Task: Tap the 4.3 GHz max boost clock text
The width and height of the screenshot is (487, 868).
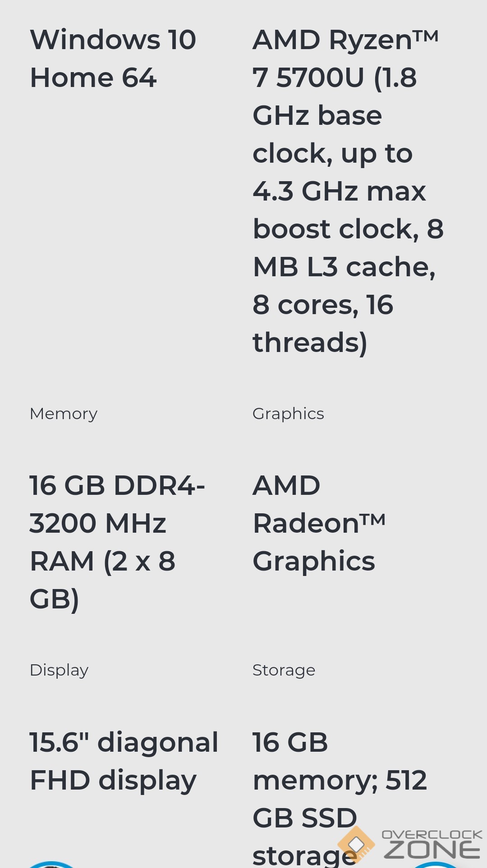Action: pyautogui.click(x=339, y=191)
